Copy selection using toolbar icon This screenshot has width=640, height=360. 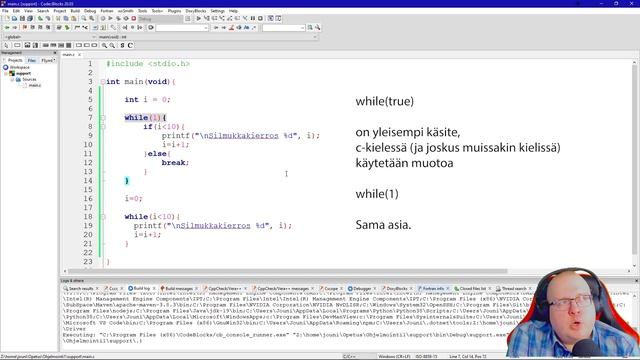coord(66,18)
